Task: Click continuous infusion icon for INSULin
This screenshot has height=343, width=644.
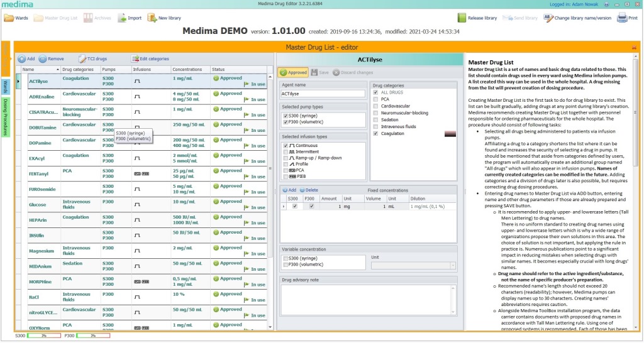Action: click(x=137, y=236)
